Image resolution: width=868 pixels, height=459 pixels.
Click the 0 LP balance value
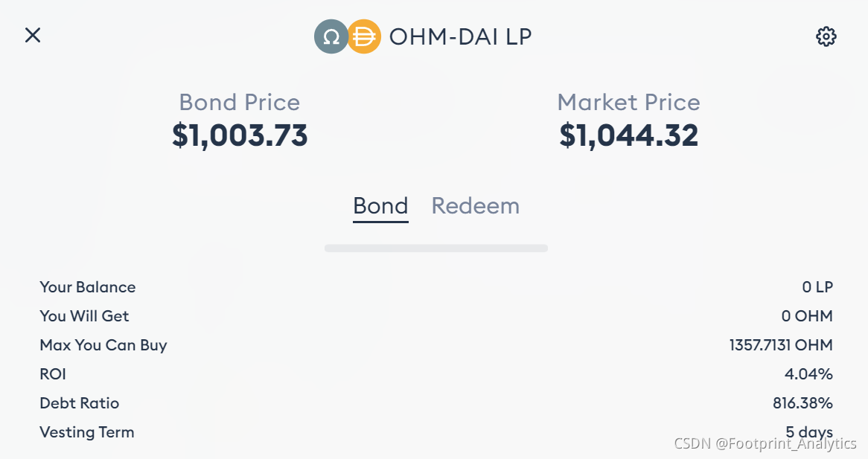pos(817,287)
